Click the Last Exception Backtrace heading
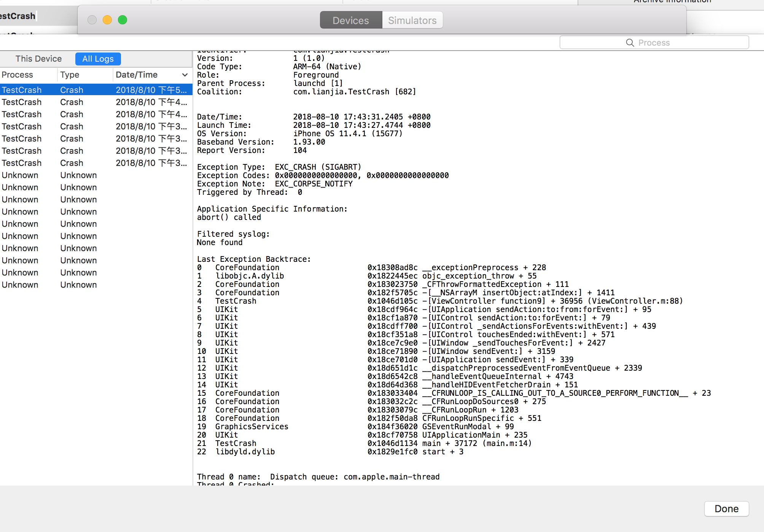 click(x=254, y=259)
